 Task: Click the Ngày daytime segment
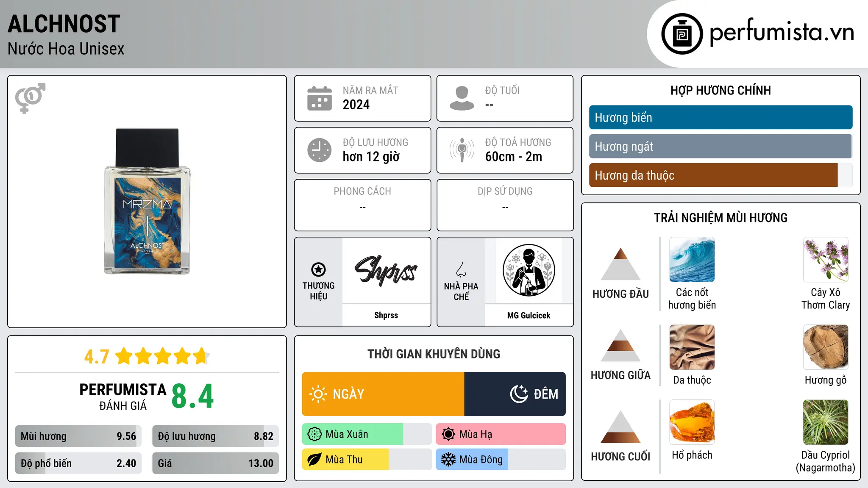[x=383, y=394]
